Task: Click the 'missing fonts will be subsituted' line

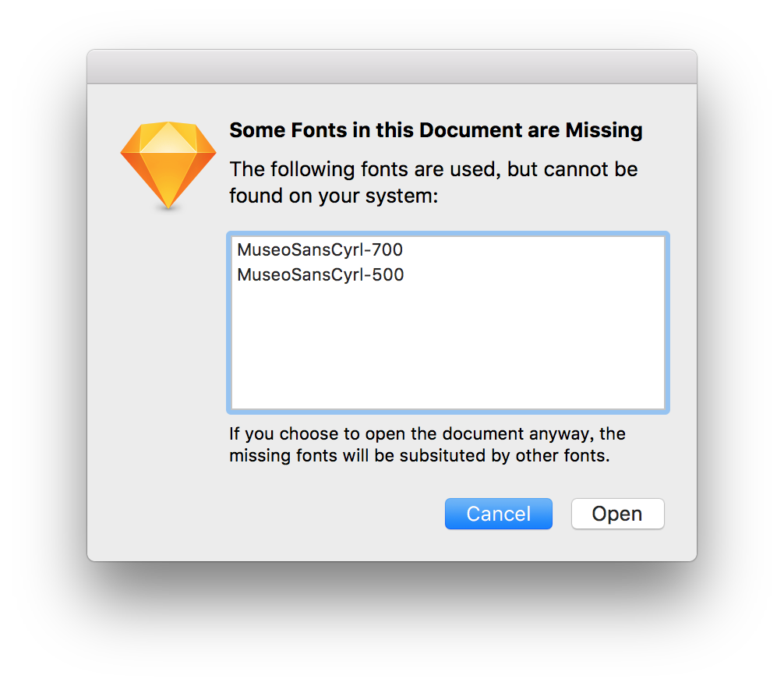Action: 419,455
